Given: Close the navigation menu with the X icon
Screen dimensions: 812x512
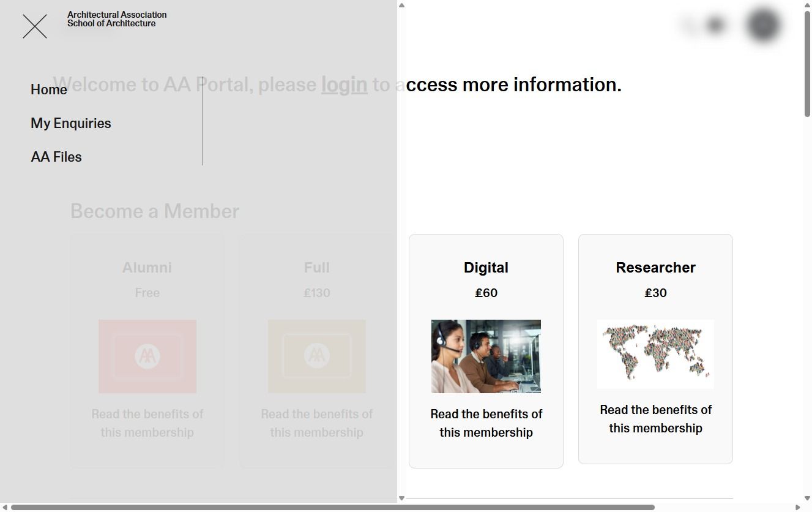Looking at the screenshot, I should point(35,26).
